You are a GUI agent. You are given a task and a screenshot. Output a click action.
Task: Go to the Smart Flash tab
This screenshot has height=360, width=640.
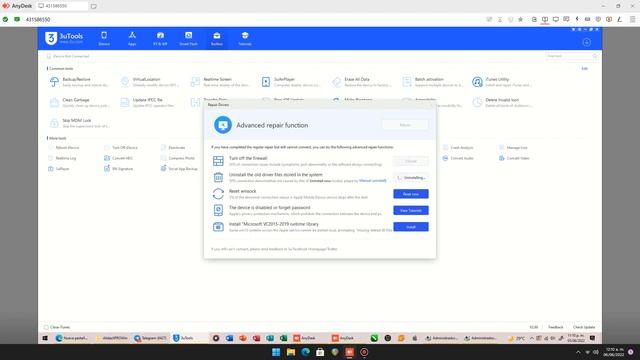[x=188, y=38]
